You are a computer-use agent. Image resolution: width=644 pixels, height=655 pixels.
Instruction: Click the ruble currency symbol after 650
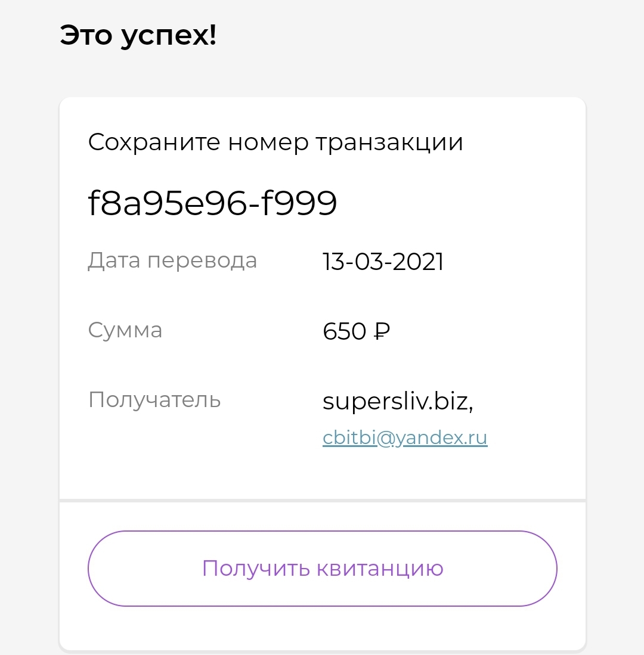[x=382, y=331]
